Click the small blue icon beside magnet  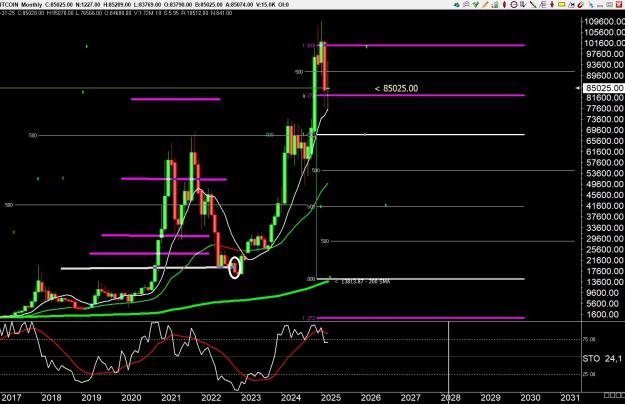[591, 5]
